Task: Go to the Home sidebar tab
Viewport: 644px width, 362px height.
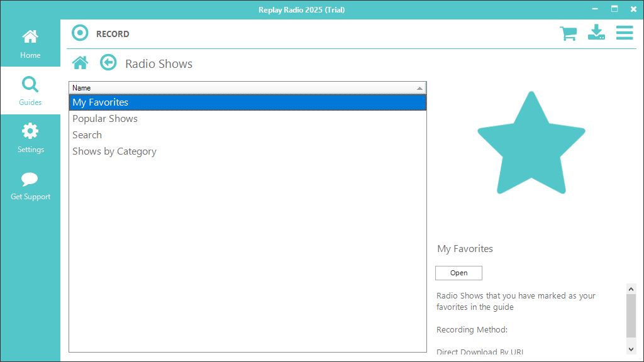Action: point(30,43)
